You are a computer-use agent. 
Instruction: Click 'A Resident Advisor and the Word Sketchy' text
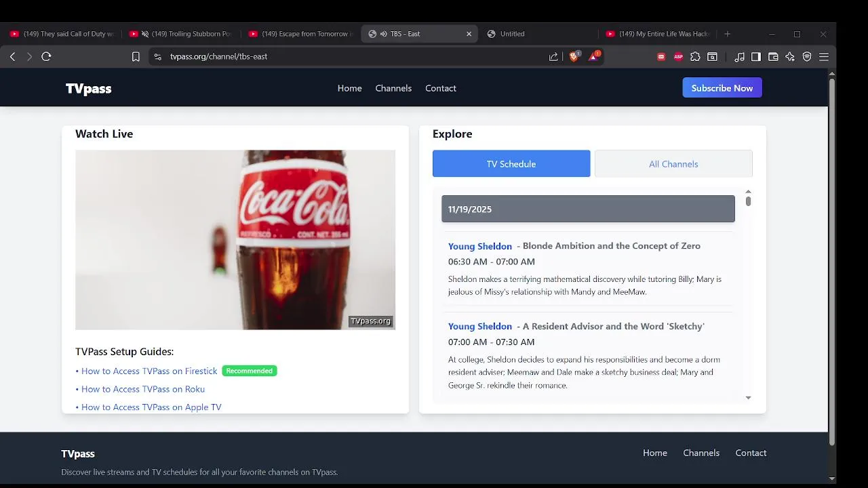[614, 327]
